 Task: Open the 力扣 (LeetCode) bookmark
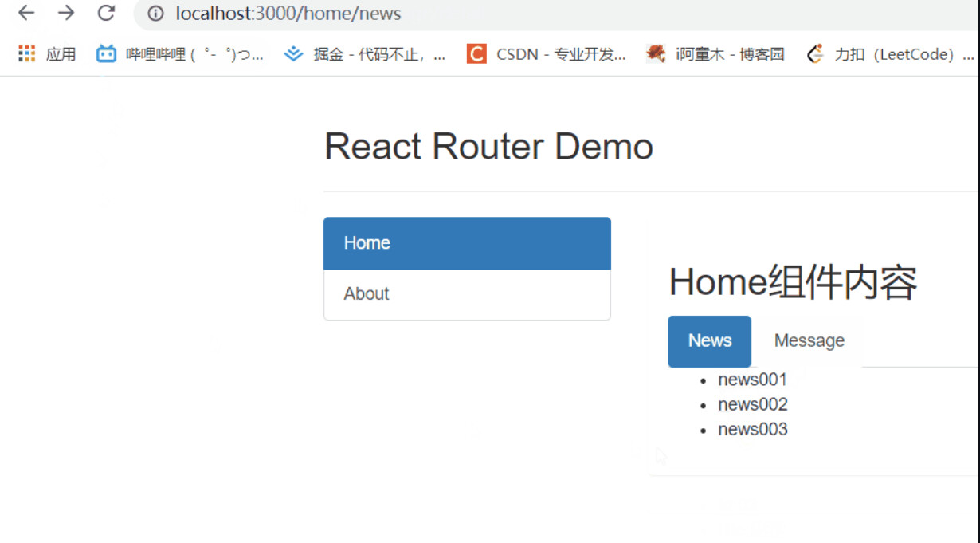[x=890, y=54]
